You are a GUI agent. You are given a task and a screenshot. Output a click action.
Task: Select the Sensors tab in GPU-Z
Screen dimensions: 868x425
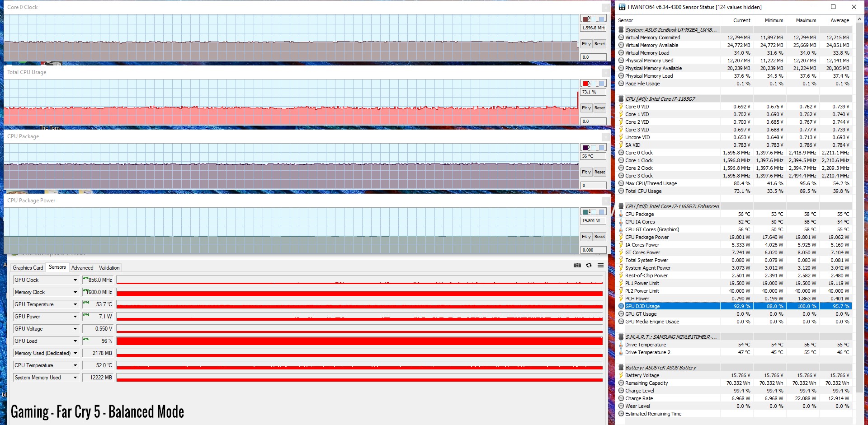[57, 267]
